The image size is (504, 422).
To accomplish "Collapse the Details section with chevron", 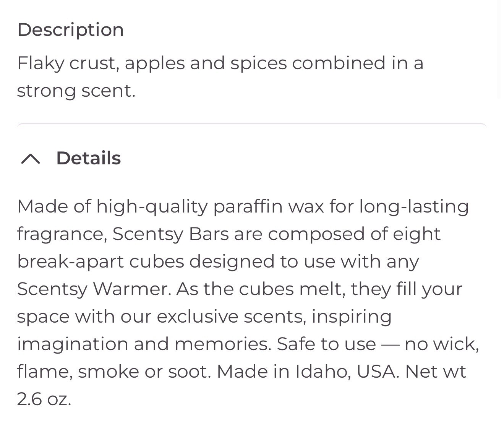I will (x=31, y=158).
